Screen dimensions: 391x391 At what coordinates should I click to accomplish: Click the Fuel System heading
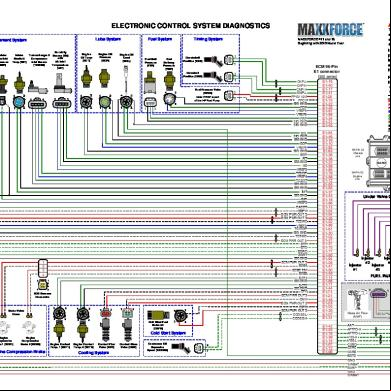point(160,39)
